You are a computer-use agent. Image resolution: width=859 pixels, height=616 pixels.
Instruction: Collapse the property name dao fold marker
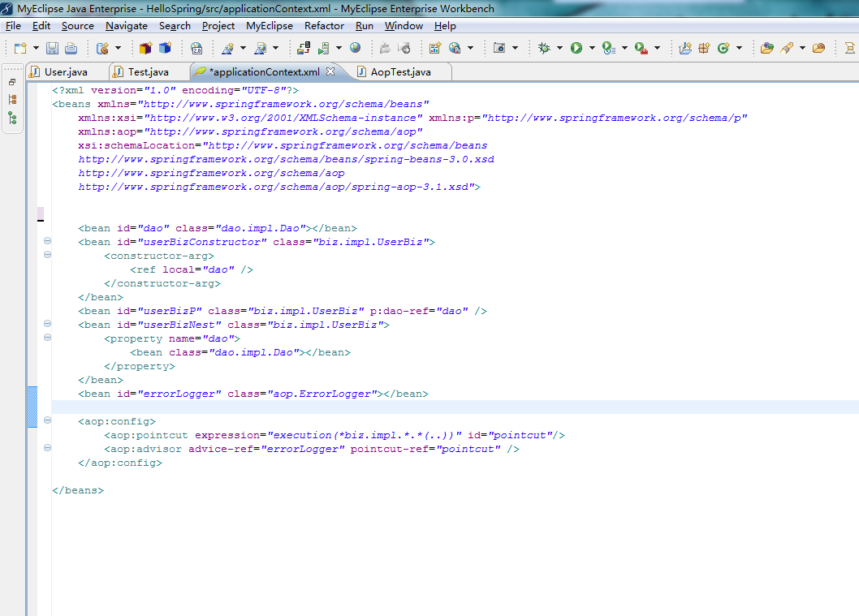point(48,338)
